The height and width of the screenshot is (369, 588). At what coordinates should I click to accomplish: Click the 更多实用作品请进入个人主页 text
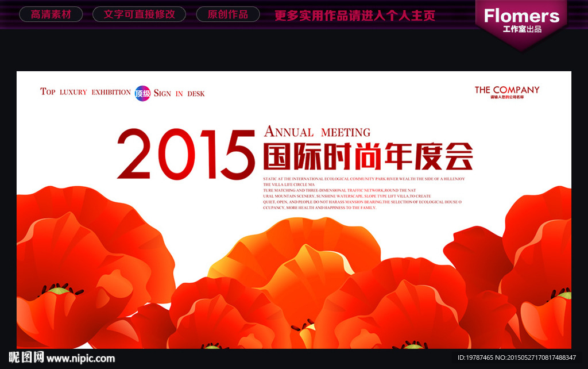pos(355,16)
